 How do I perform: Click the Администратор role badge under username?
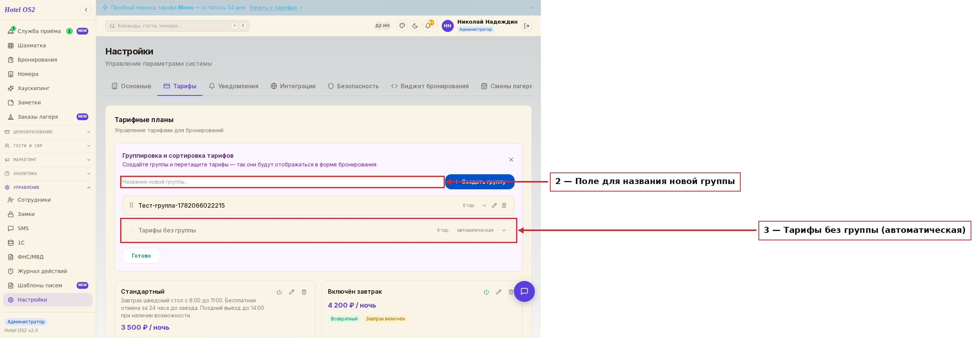click(476, 30)
